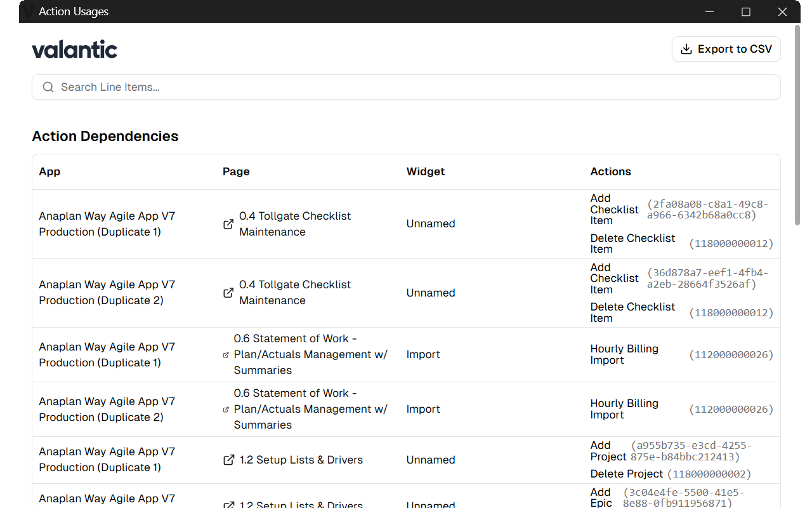The height and width of the screenshot is (508, 812).
Task: Open external link icon for Duplicate 1 Tollgate Checklist
Action: pos(228,224)
